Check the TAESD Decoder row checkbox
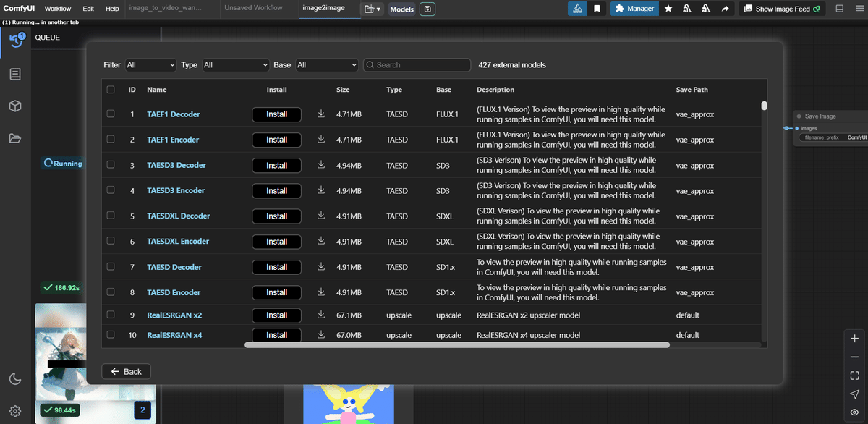Image resolution: width=868 pixels, height=424 pixels. (111, 266)
